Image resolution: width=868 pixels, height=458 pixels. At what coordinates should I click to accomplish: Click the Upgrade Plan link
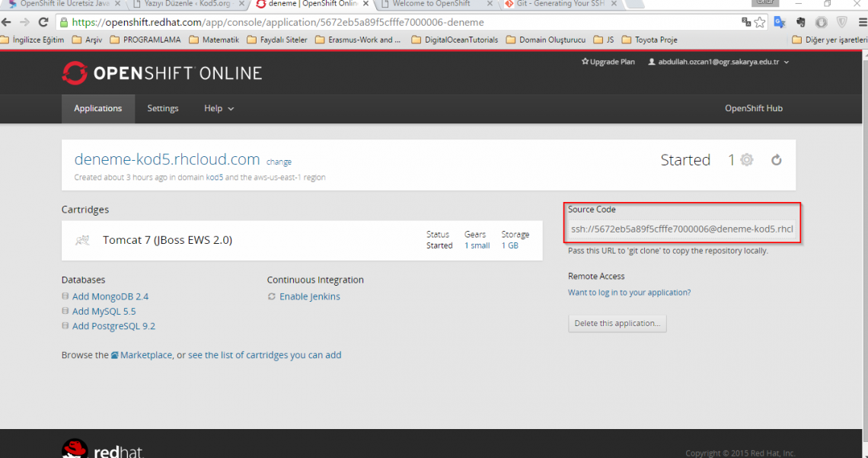point(608,62)
